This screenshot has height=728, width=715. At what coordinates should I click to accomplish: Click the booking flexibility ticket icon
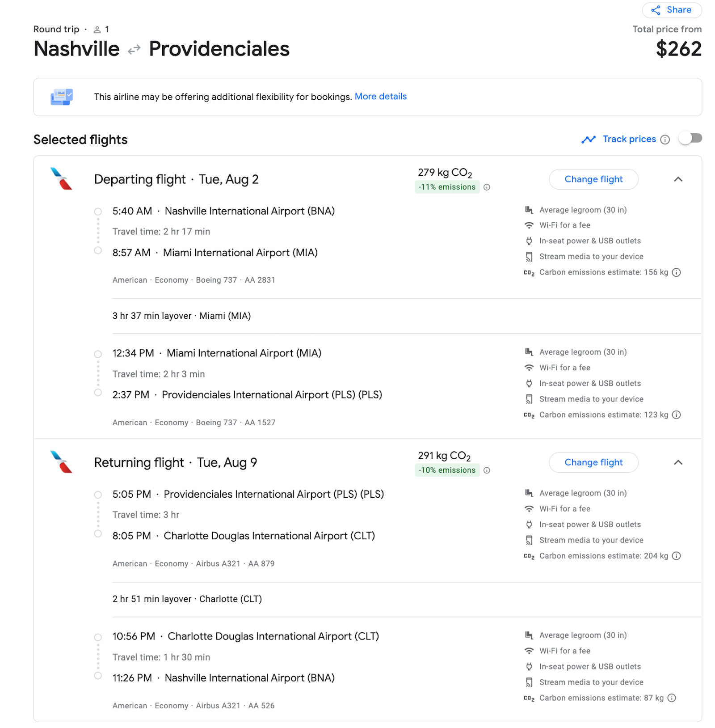pos(62,97)
